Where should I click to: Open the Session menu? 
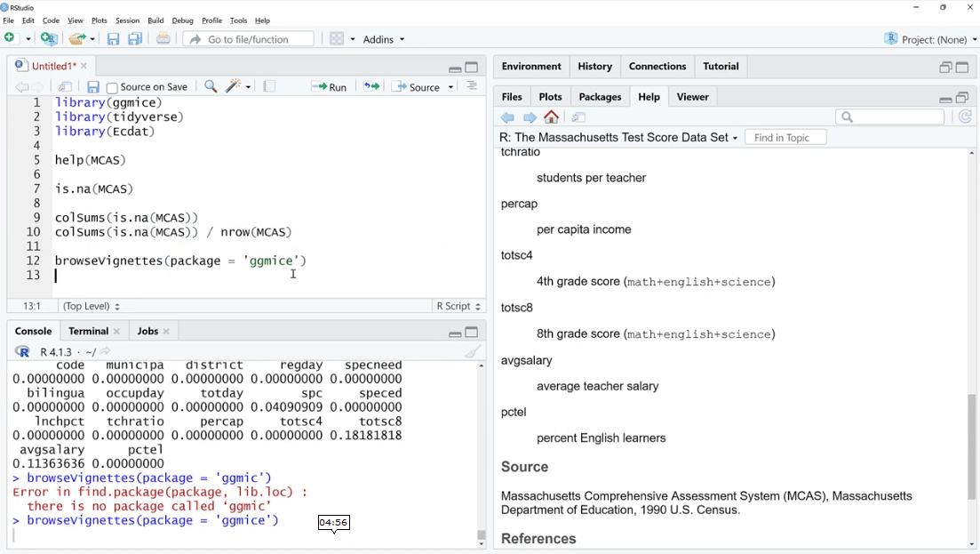tap(128, 20)
